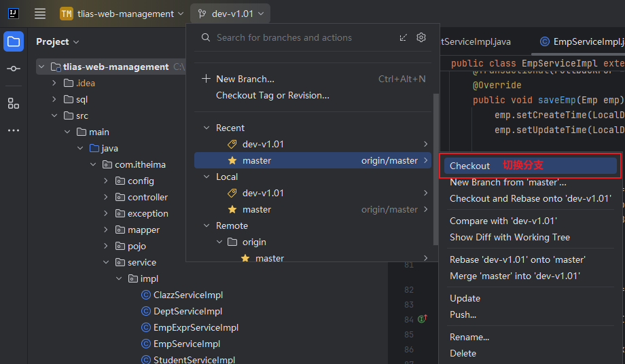Image resolution: width=625 pixels, height=364 pixels.
Task: Choose Checkout from the branch submenu
Action: pos(530,166)
